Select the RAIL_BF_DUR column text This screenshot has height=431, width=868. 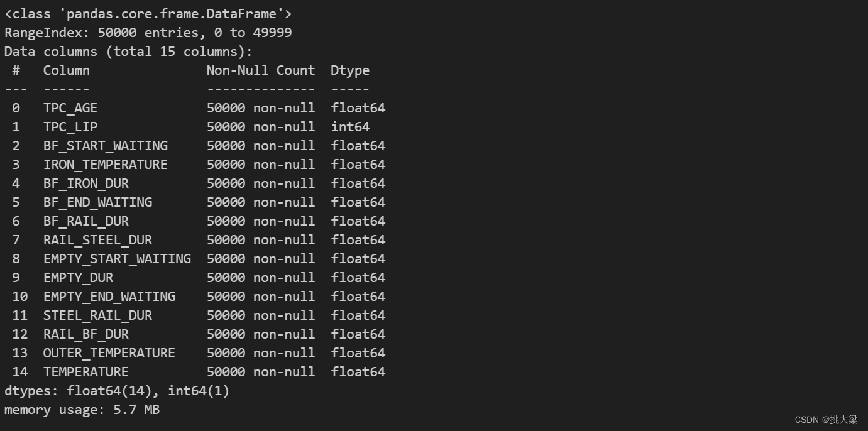pos(86,334)
